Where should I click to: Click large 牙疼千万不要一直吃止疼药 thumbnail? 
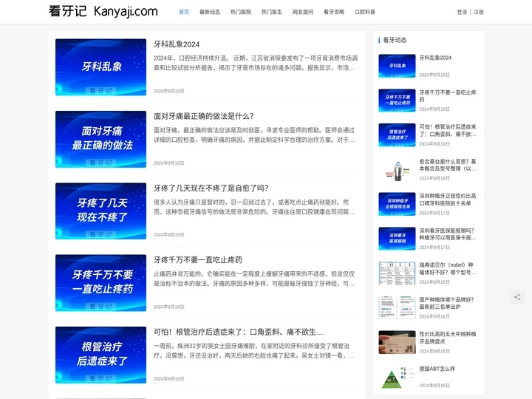click(x=100, y=283)
